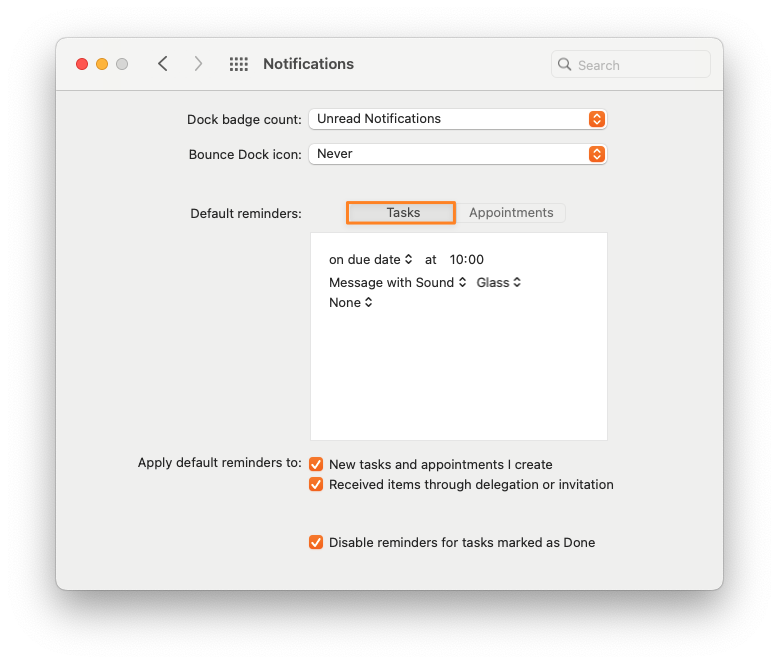
Task: Go back with the left chevron arrow
Action: coord(162,64)
